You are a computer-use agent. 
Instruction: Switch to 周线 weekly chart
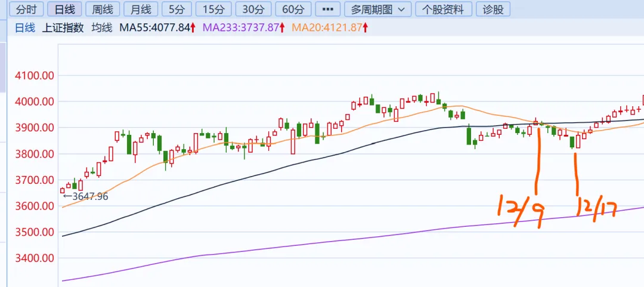click(x=103, y=9)
